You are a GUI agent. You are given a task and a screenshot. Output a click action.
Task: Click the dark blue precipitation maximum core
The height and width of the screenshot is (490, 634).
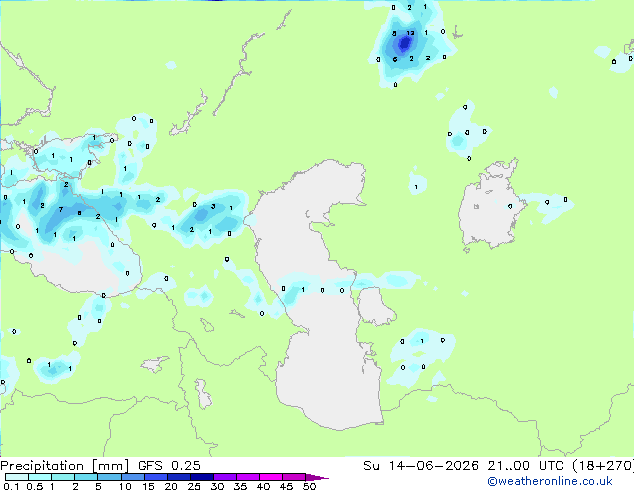[x=404, y=43]
